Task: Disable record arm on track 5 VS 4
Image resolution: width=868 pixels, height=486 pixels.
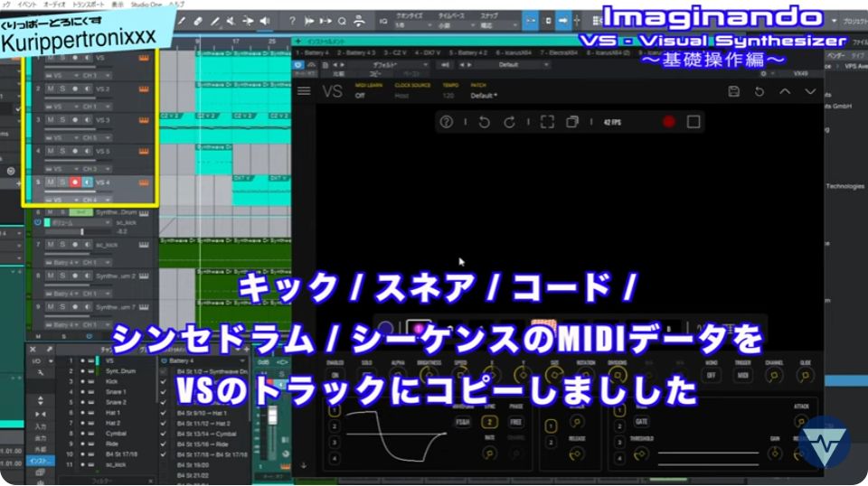Action: (75, 182)
